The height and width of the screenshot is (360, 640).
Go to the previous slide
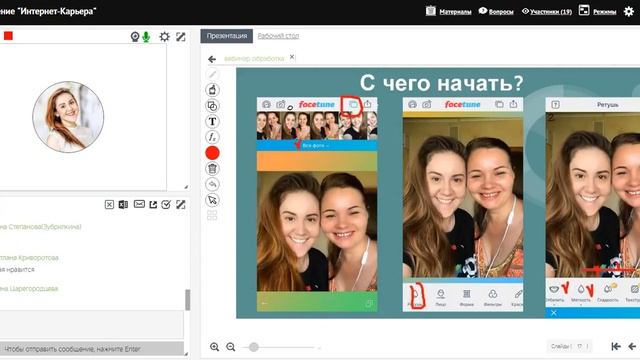632,347
